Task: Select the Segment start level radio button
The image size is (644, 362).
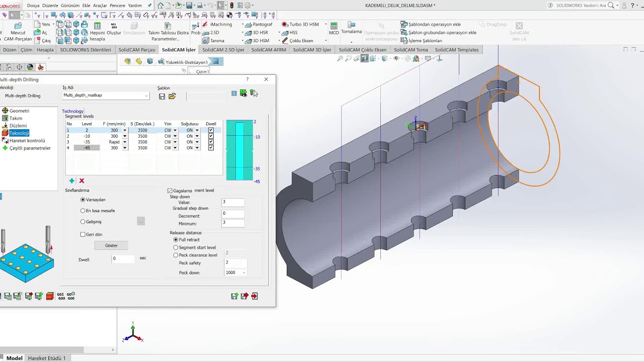Action: (176, 247)
